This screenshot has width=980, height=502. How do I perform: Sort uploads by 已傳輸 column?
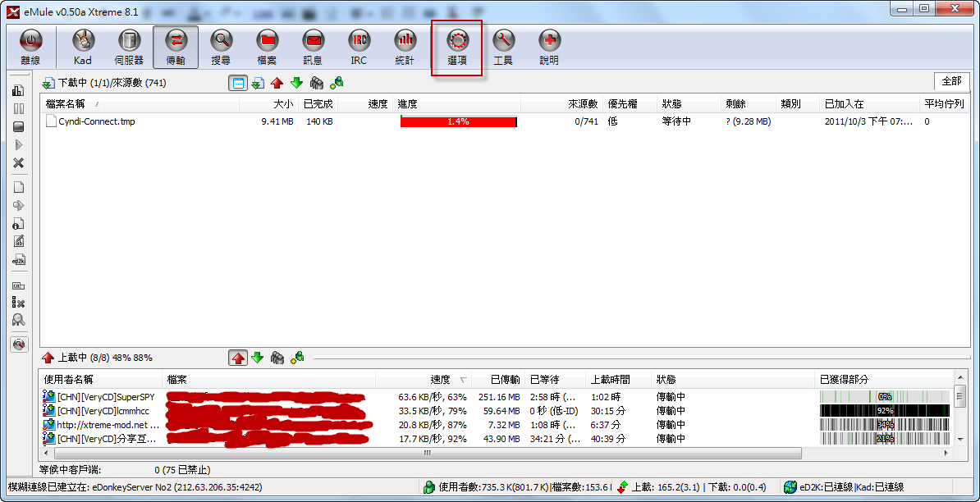499,380
